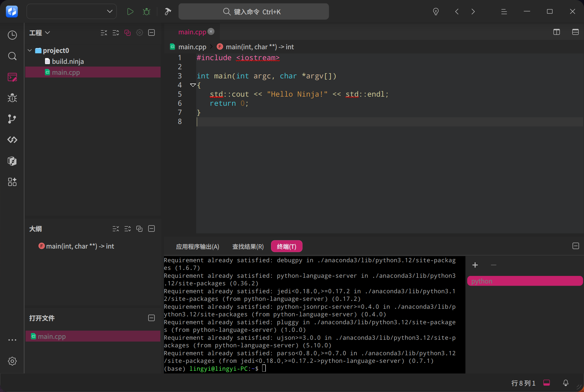Image resolution: width=584 pixels, height=392 pixels.
Task: Click the notification bell icon
Action: click(566, 383)
